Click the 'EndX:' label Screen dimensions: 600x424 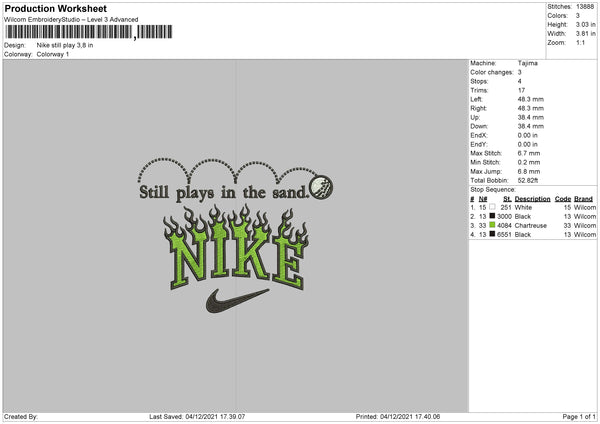pos(479,135)
